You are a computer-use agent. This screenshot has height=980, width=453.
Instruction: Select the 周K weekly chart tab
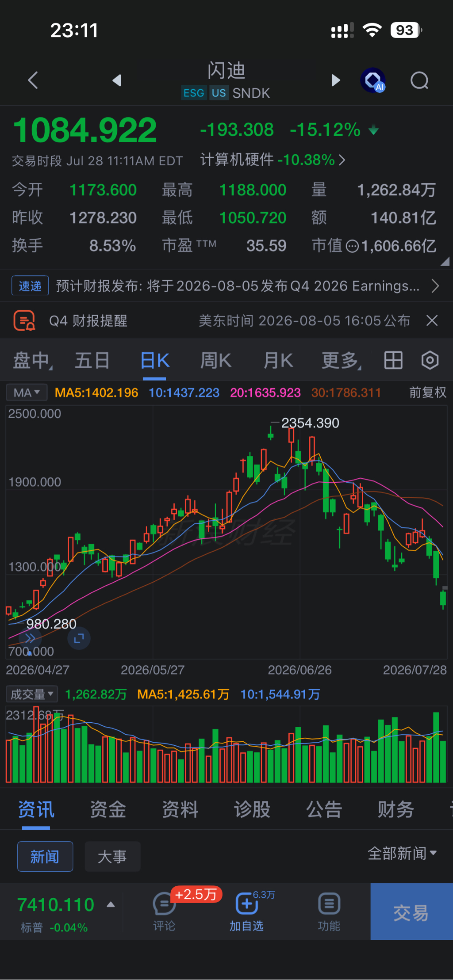point(216,360)
